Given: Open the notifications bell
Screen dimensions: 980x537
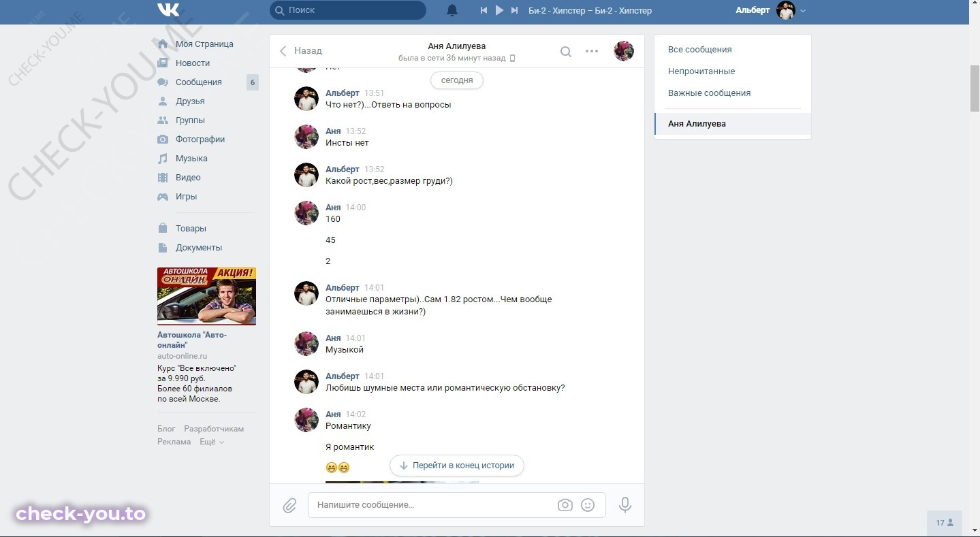Looking at the screenshot, I should pos(452,10).
